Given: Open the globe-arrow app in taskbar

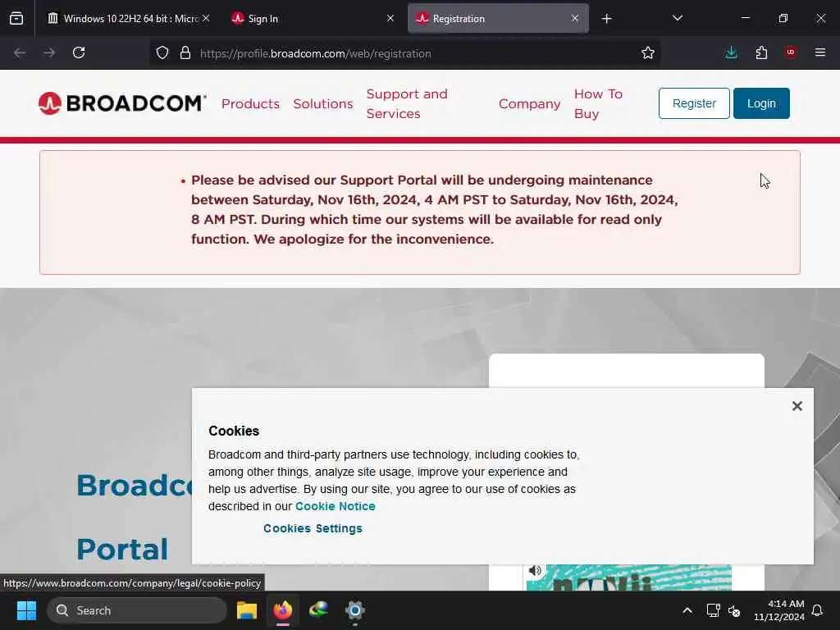Looking at the screenshot, I should (x=319, y=610).
